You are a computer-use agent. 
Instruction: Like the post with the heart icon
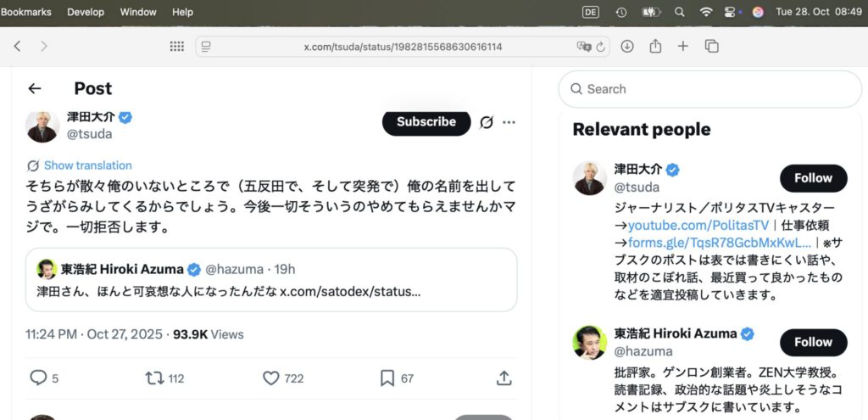(x=271, y=378)
